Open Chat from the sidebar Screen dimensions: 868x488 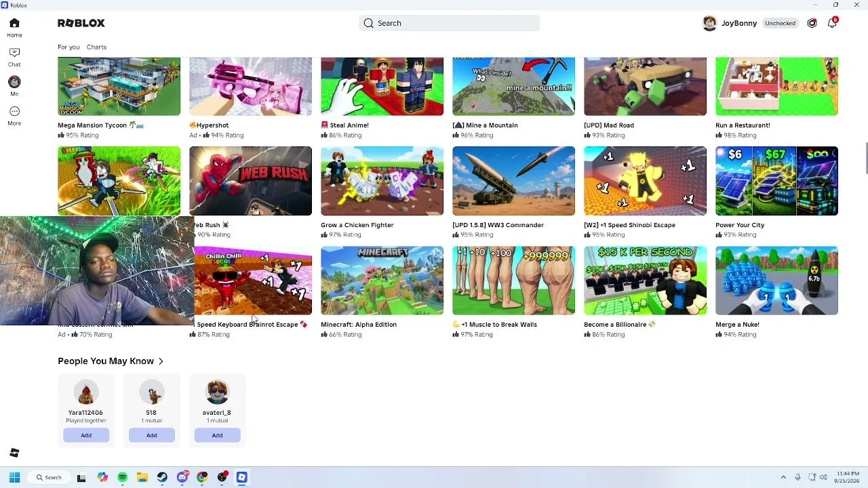coord(14,57)
